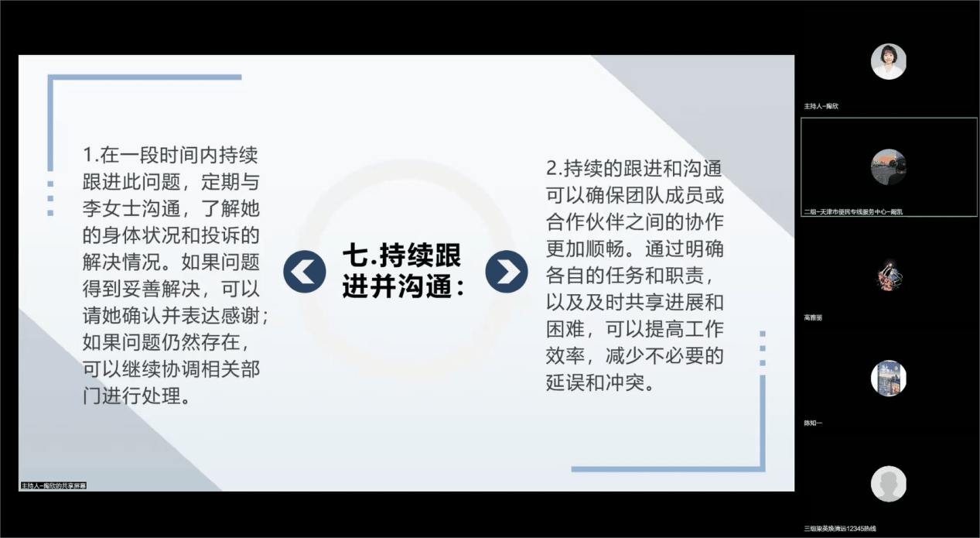Click the three blue dots right of paragraph 2
This screenshot has height=538, width=980.
click(763, 348)
